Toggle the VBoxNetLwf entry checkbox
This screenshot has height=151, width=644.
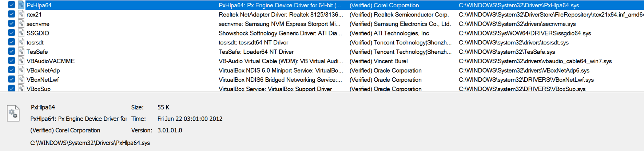(x=12, y=80)
